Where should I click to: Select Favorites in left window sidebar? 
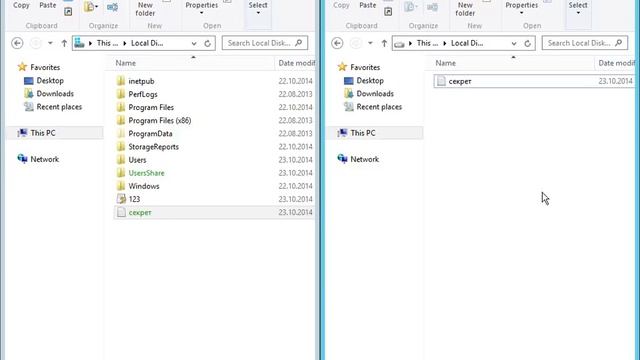click(45, 67)
